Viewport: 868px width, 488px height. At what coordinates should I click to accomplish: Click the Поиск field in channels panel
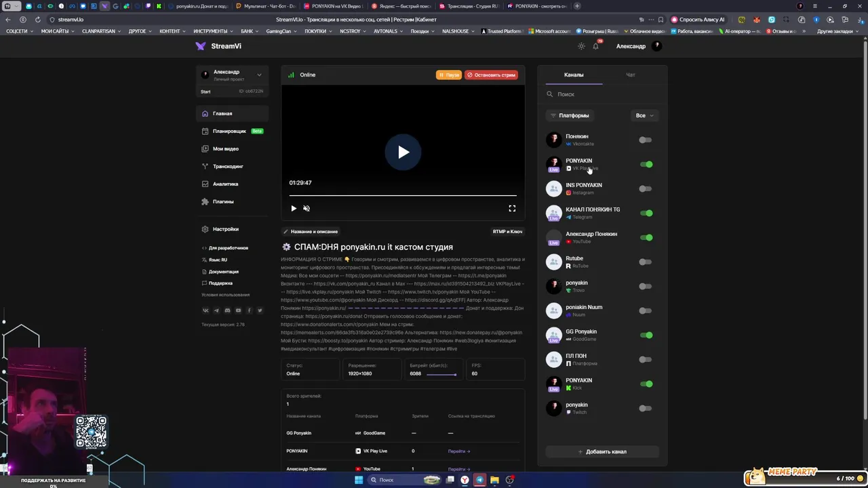pos(602,94)
